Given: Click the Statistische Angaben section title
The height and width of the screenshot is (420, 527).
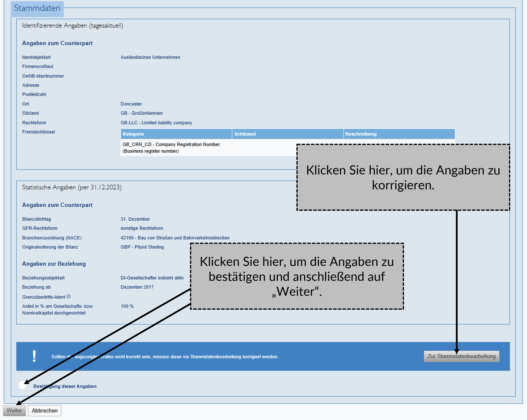Looking at the screenshot, I should (72, 187).
